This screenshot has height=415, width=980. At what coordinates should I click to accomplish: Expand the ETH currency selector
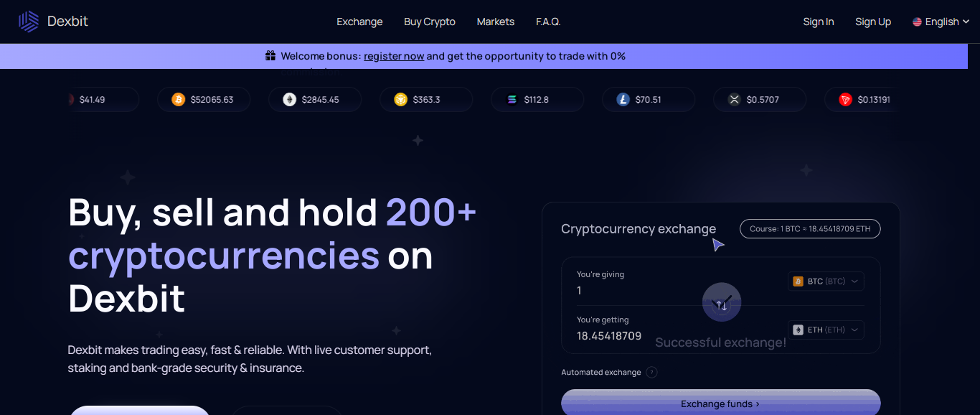tap(826, 330)
